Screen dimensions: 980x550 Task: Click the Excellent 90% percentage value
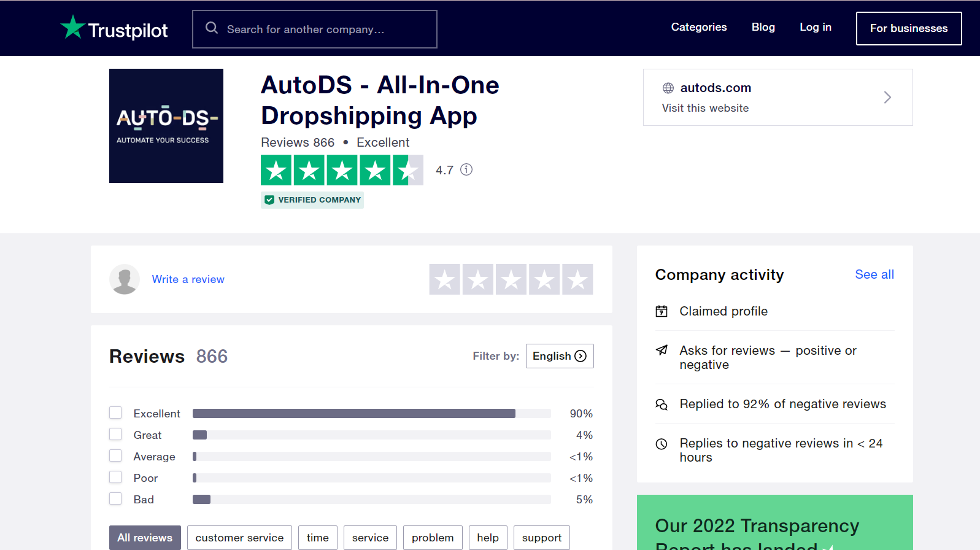(x=581, y=414)
